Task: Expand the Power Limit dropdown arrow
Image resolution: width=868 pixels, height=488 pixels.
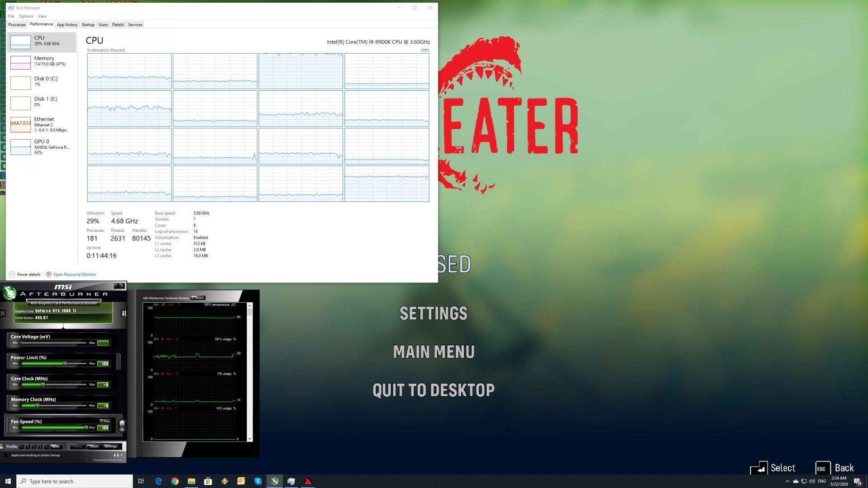Action: 118,361
